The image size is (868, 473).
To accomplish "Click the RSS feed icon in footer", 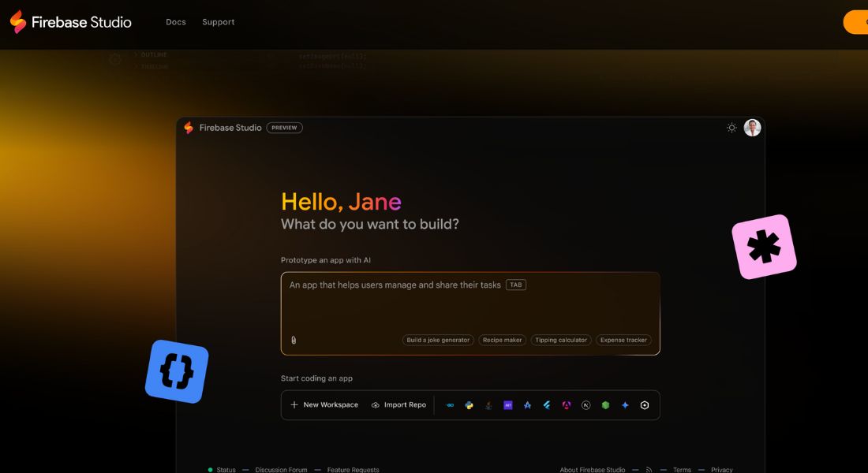I will 649,470.
